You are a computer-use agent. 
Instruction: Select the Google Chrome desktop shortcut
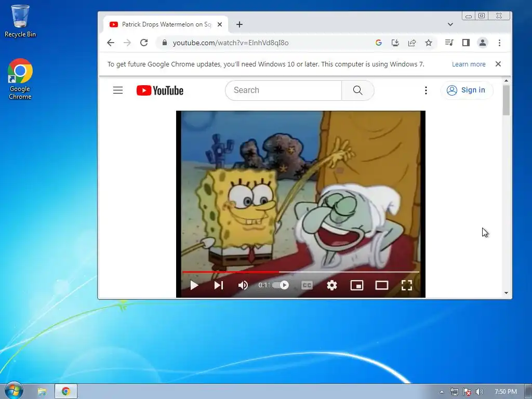tap(20, 79)
